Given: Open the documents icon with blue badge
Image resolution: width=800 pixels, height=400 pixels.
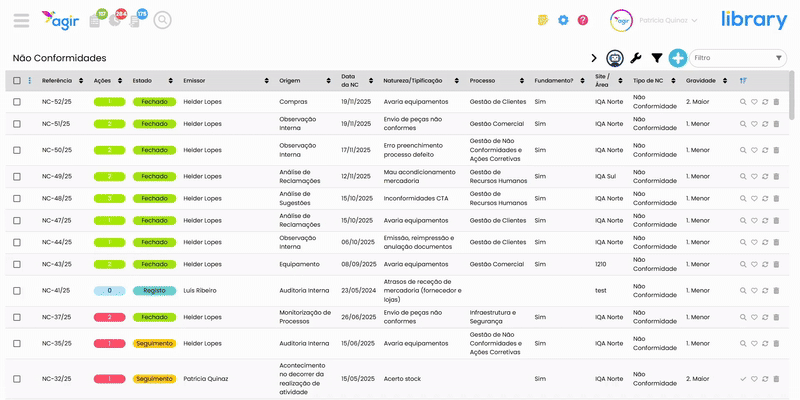Looking at the screenshot, I should (x=135, y=21).
